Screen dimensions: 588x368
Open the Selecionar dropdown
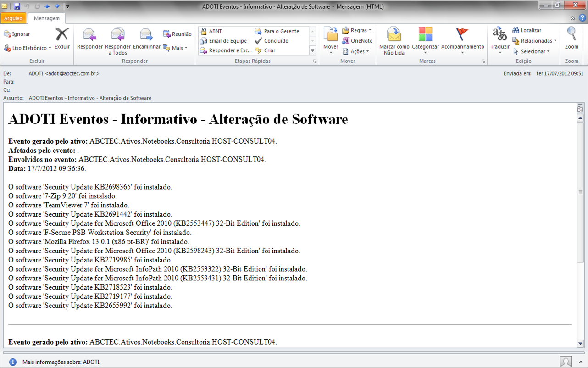point(531,51)
